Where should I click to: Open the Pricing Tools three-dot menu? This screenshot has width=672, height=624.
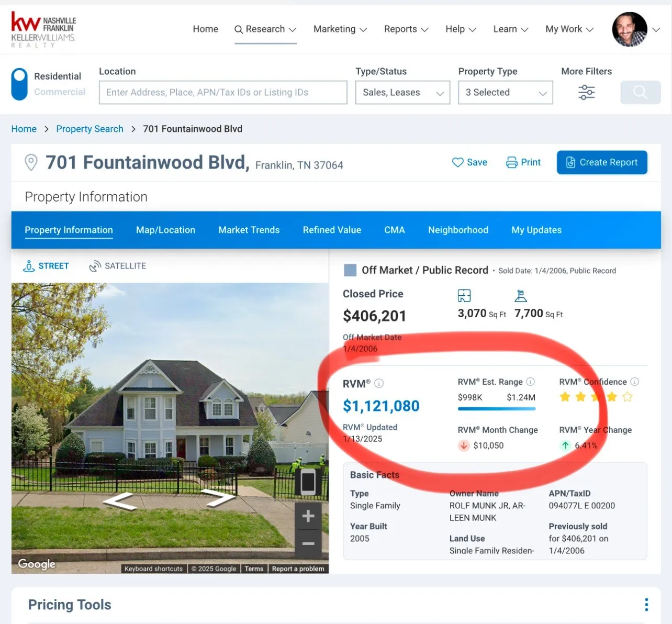(646, 605)
